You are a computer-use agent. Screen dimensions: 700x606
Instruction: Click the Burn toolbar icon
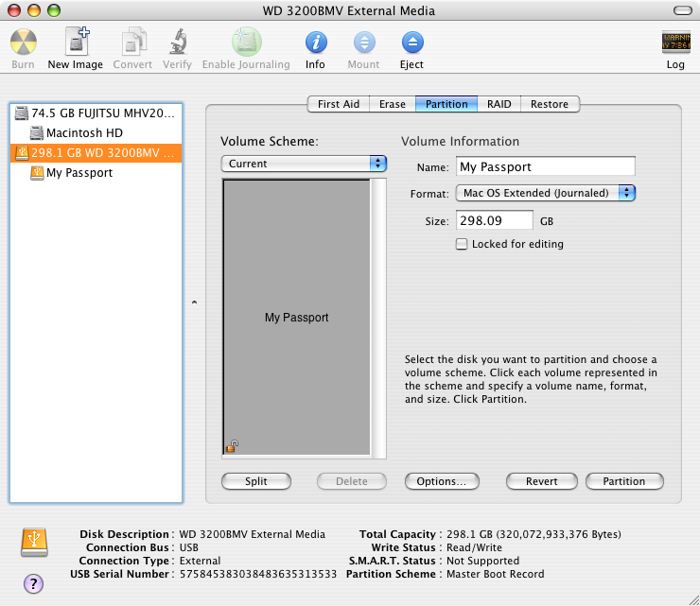(24, 42)
